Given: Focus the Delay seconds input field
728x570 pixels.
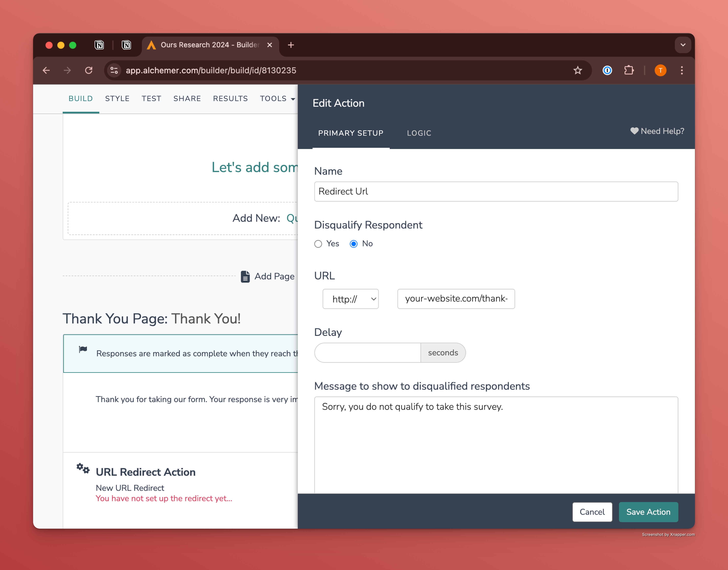Looking at the screenshot, I should tap(367, 353).
